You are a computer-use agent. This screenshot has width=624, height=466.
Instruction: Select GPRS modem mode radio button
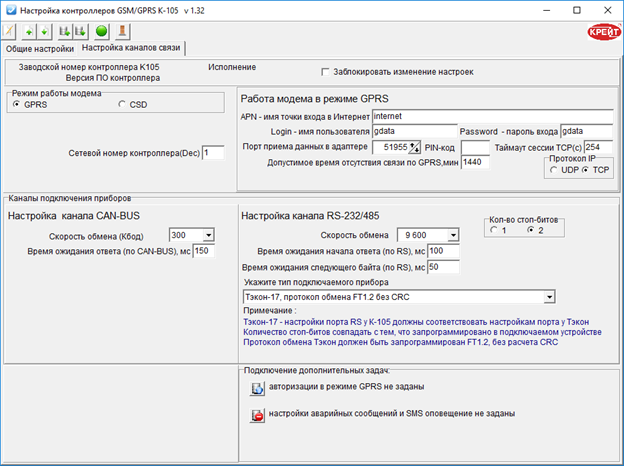(x=16, y=104)
